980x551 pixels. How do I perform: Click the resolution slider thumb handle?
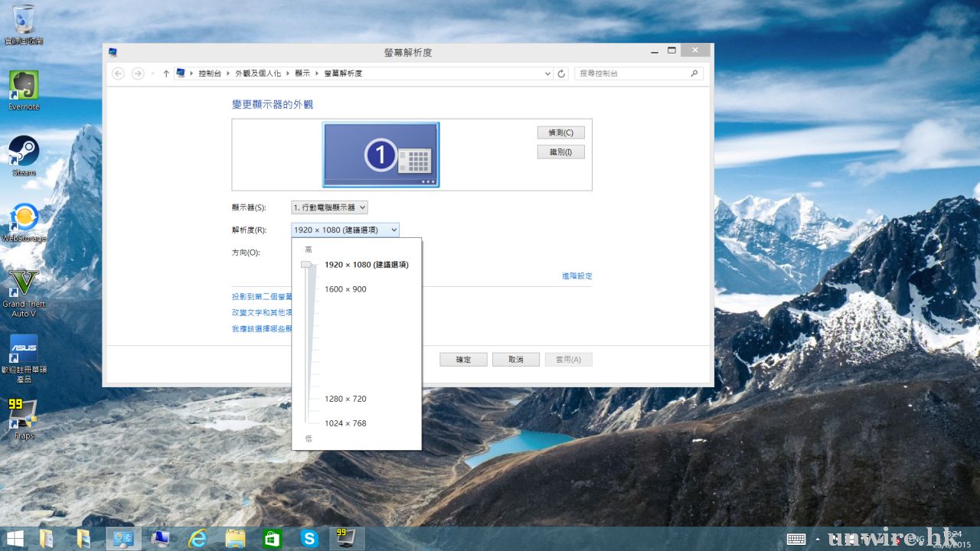(x=307, y=265)
